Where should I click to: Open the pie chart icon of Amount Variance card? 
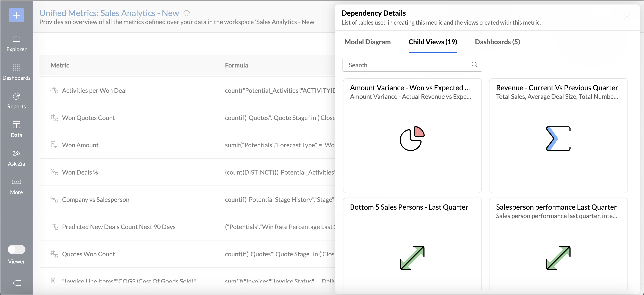412,138
